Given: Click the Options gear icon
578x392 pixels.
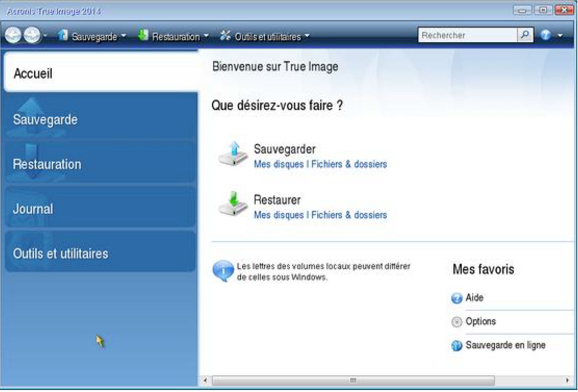Looking at the screenshot, I should tap(457, 322).
